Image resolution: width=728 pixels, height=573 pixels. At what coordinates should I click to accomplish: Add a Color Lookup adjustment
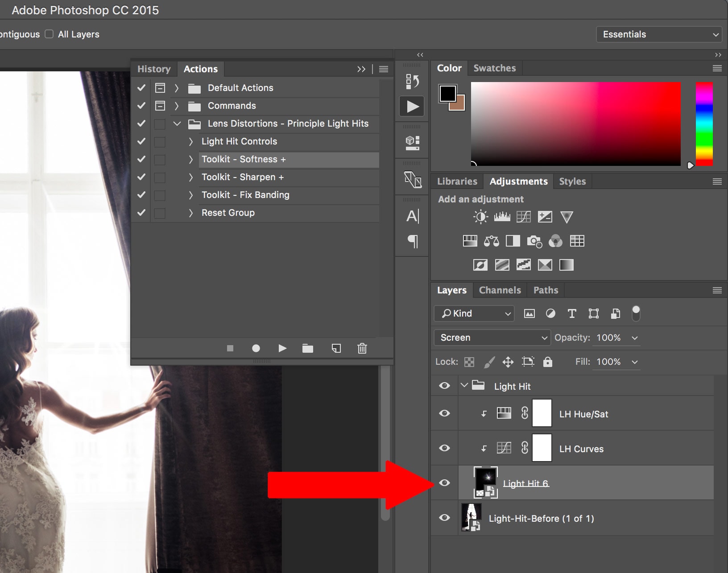point(577,241)
